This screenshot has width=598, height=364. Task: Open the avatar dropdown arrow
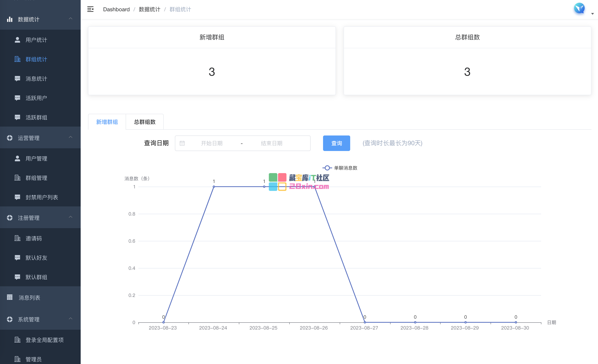(x=592, y=14)
